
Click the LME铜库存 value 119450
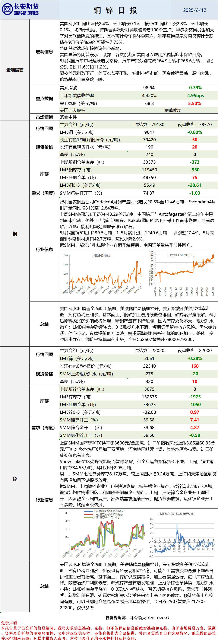click(149, 170)
